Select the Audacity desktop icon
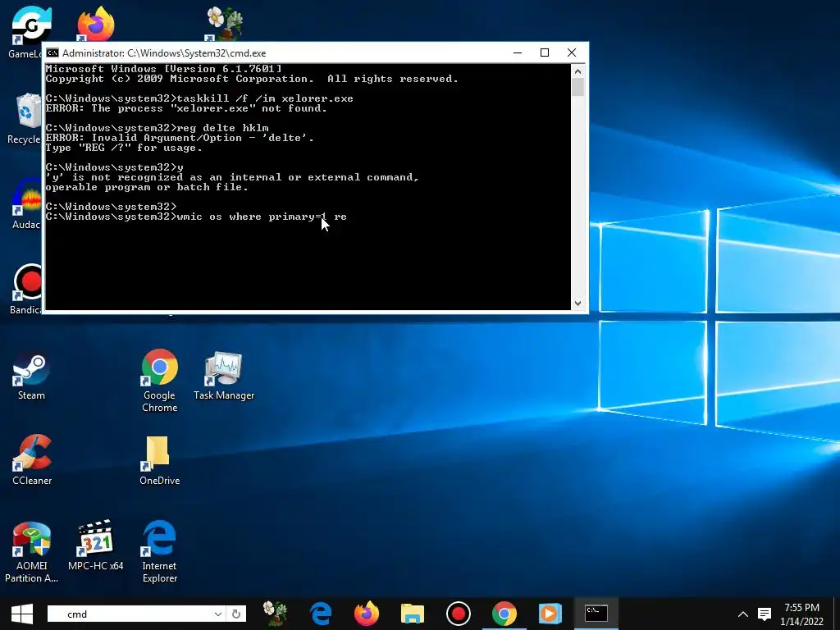 click(25, 204)
